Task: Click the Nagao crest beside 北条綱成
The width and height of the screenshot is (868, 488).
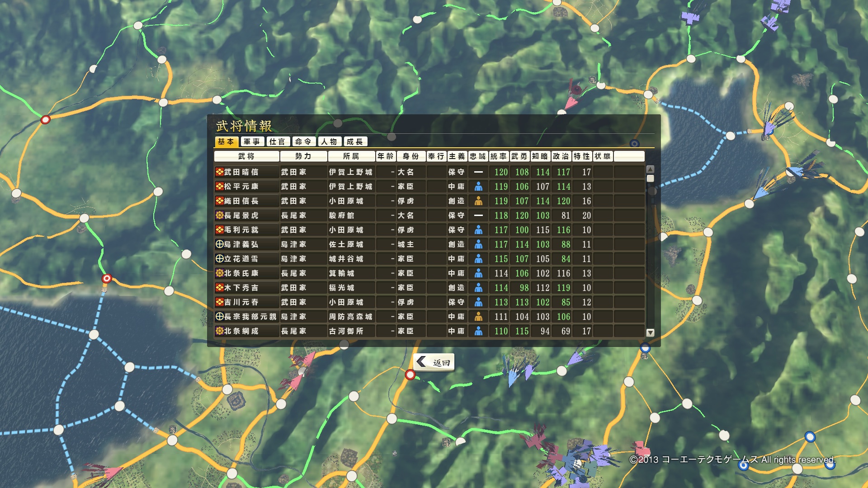Action: point(220,331)
